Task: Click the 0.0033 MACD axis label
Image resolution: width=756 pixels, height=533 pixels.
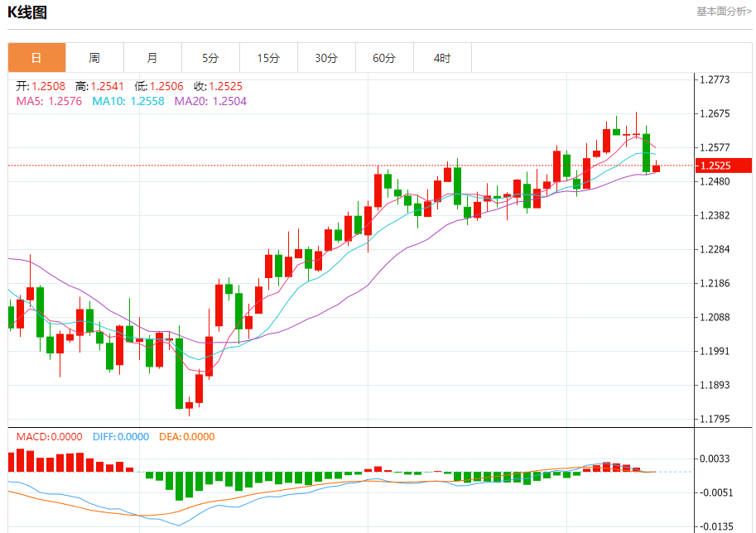Action: [x=715, y=459]
